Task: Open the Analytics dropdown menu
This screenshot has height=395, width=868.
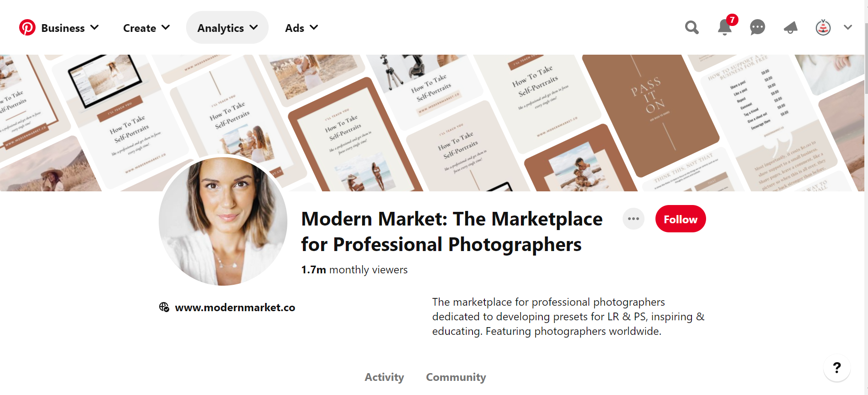Action: tap(227, 28)
